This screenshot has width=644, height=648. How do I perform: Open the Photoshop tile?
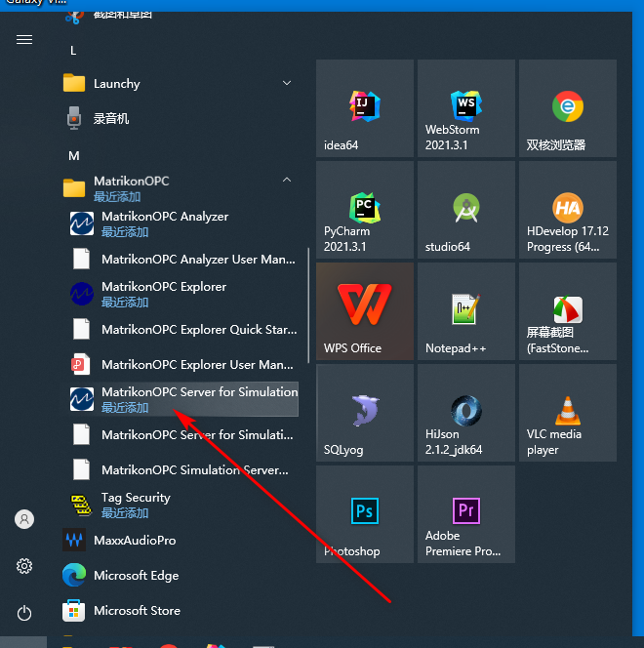click(x=364, y=514)
